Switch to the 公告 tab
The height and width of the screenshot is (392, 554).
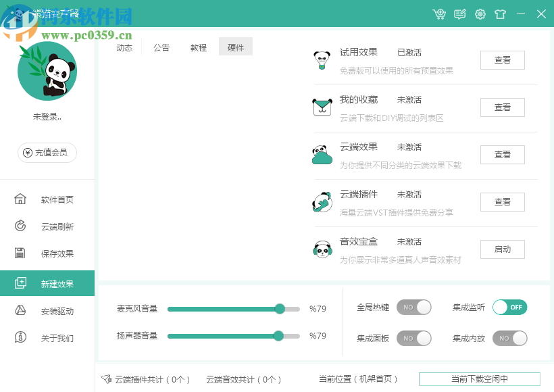coord(161,47)
